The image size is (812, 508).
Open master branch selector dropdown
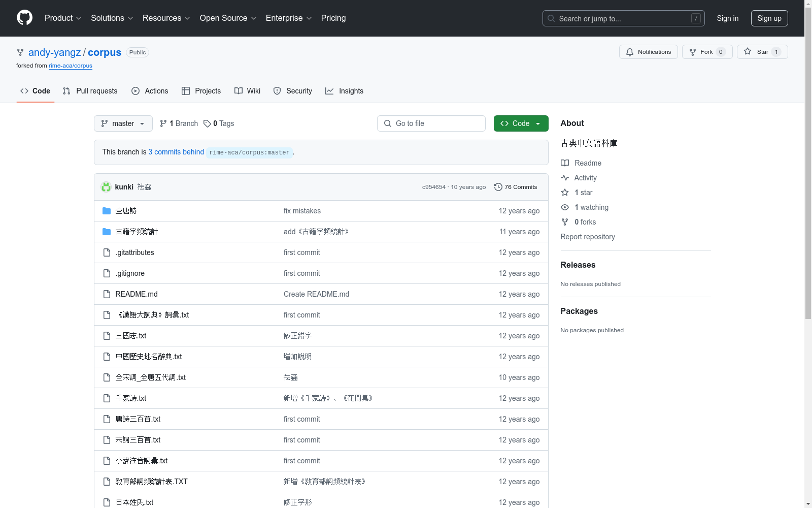point(123,123)
